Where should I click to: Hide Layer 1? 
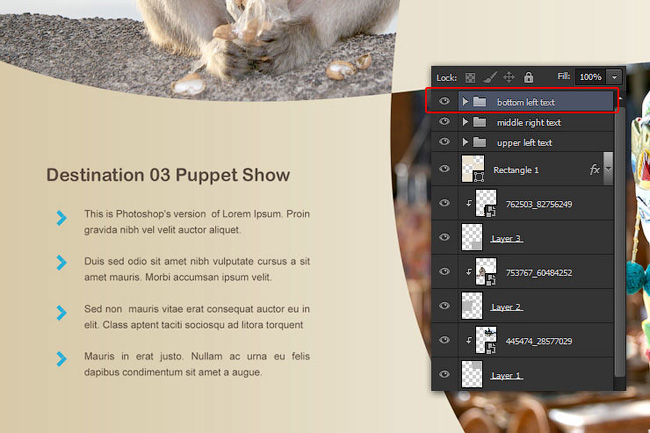click(444, 374)
